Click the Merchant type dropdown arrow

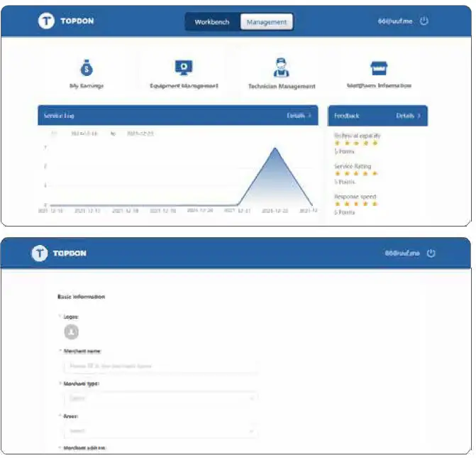coord(252,398)
